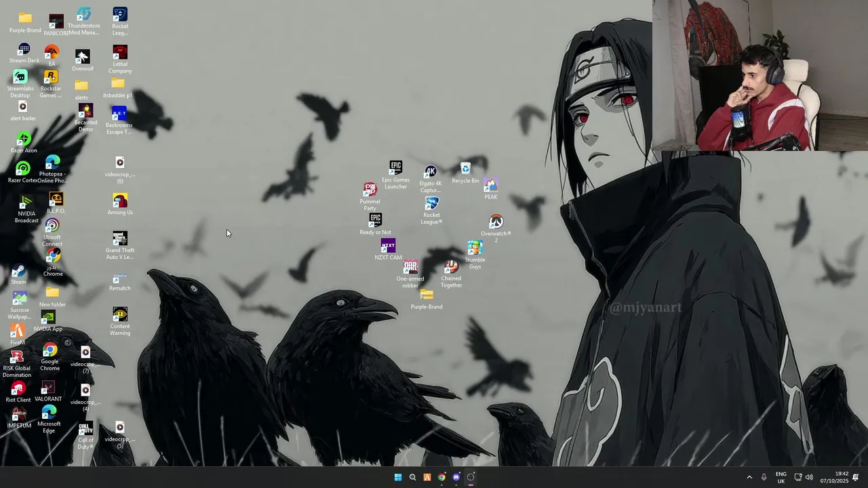Click the microphone tray icon
The width and height of the screenshot is (868, 488).
764,477
